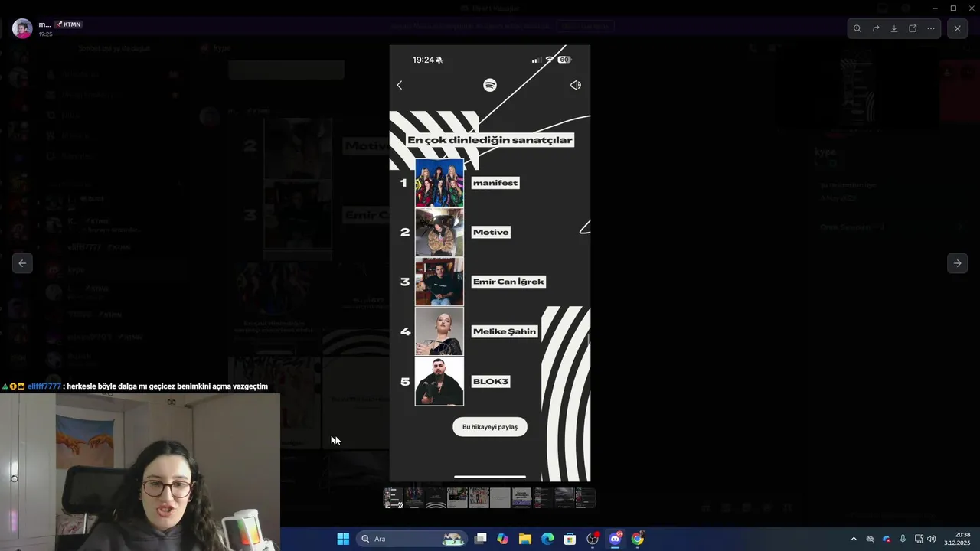Click the Discord taskbar icon

(x=615, y=539)
